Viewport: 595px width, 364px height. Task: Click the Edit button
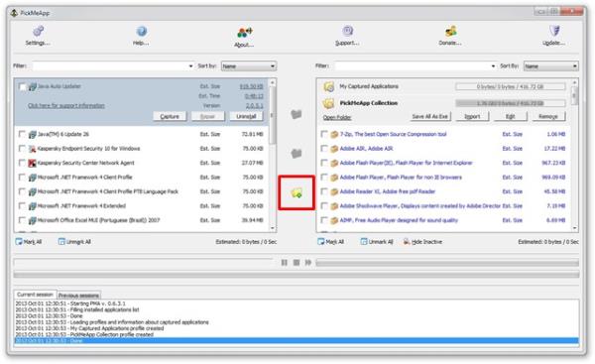point(511,116)
